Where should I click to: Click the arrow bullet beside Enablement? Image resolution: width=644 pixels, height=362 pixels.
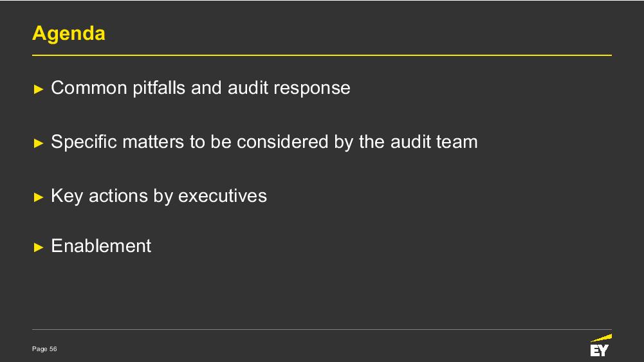point(39,247)
